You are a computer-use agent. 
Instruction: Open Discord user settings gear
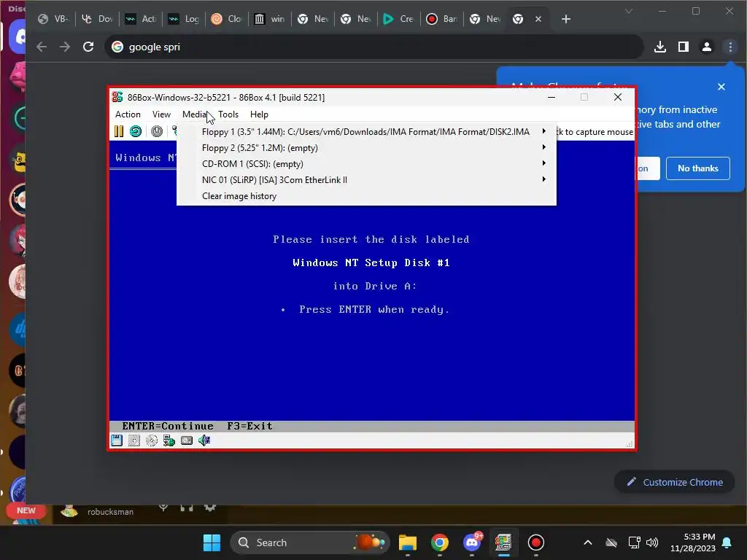(210, 507)
